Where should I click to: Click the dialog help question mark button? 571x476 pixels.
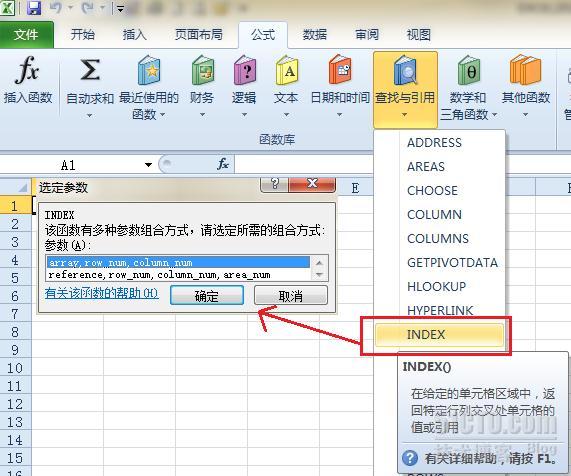pos(275,184)
